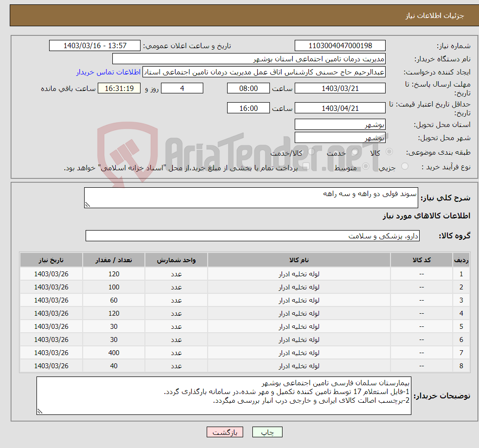Click item name in row 1
This screenshot has height=448, width=479.
pos(299,274)
